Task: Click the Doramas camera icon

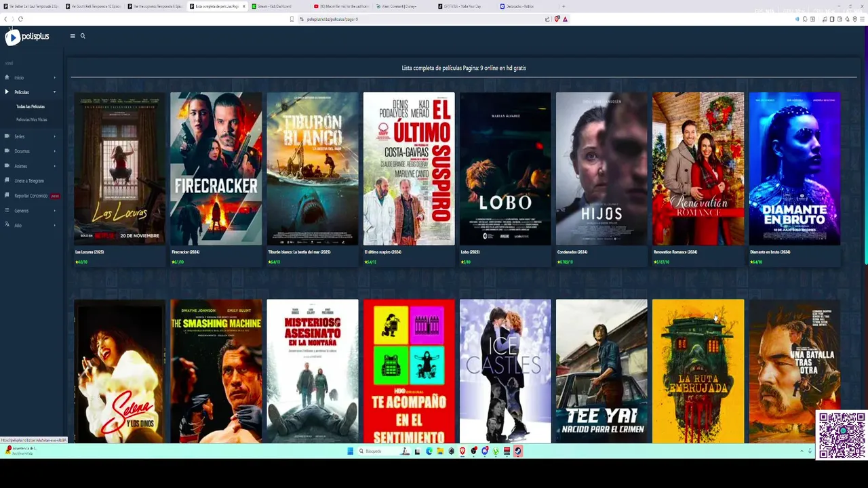Action: pyautogui.click(x=7, y=151)
